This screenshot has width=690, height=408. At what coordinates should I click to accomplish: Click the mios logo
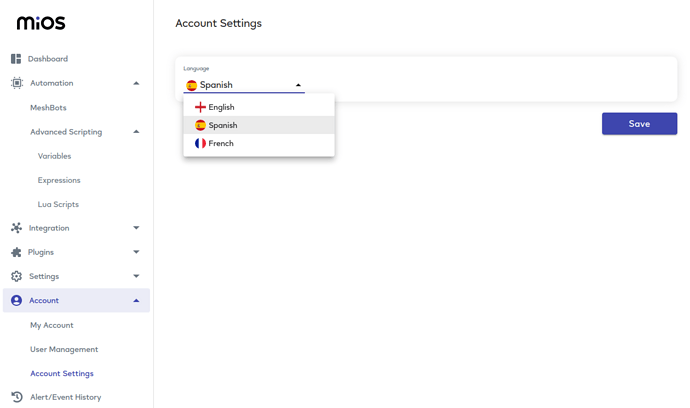tap(41, 23)
